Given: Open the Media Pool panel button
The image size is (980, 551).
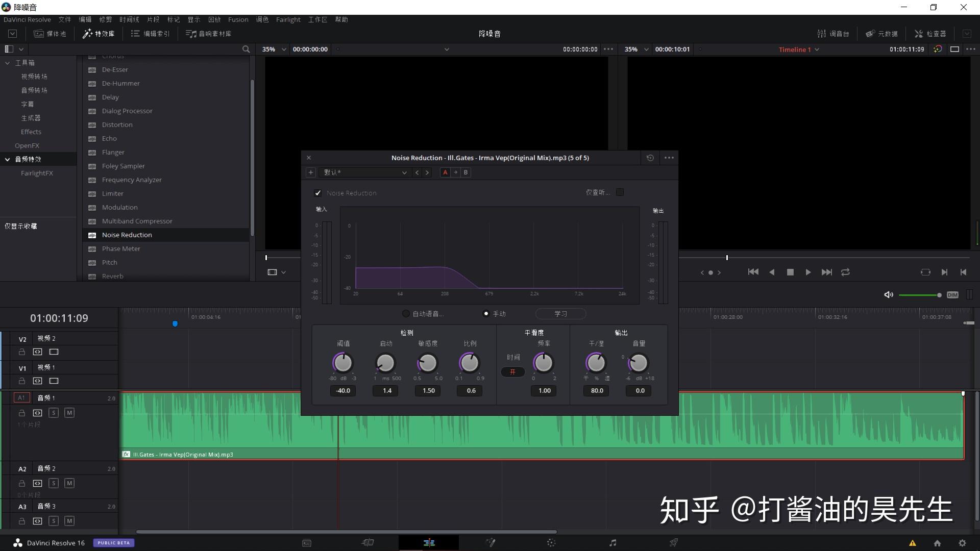Looking at the screenshot, I should 50,34.
